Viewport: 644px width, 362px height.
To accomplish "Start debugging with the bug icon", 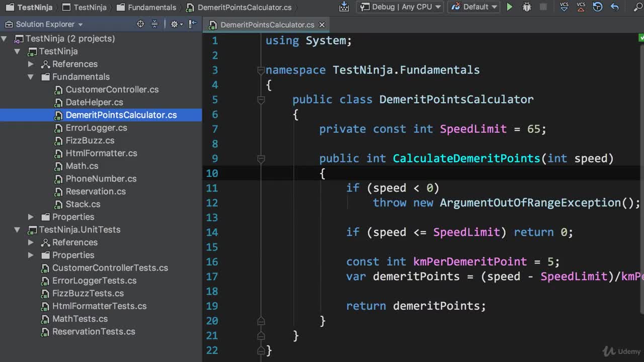I will pyautogui.click(x=527, y=7).
